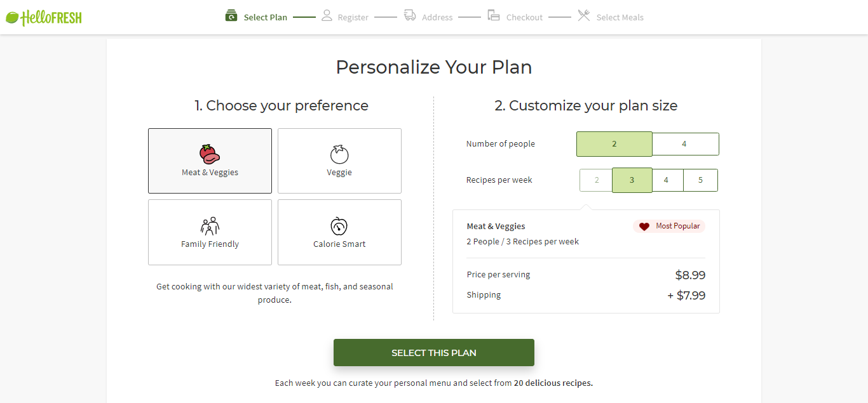Click the Most Popular heart icon

644,227
